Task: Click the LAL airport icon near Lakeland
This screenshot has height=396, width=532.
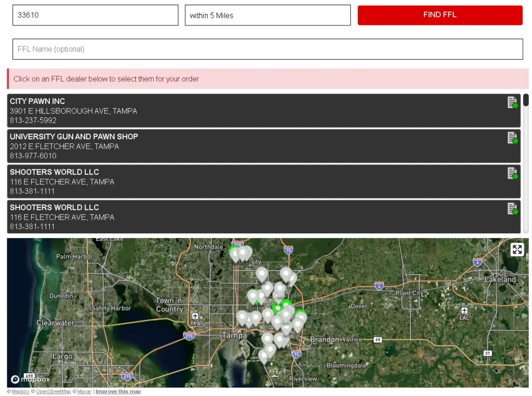Action: 464,311
